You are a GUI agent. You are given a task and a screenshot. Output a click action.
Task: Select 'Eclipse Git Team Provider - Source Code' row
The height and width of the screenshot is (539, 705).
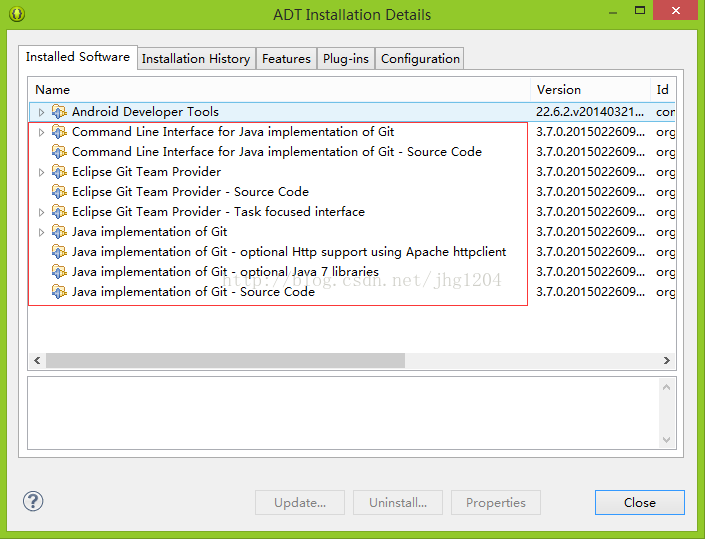352,192
